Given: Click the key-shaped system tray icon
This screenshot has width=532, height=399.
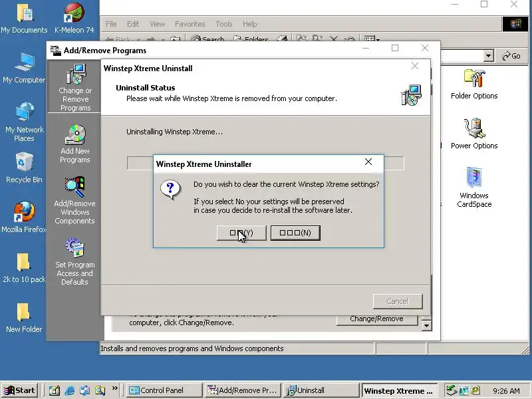Looking at the screenshot, I should (475, 390).
